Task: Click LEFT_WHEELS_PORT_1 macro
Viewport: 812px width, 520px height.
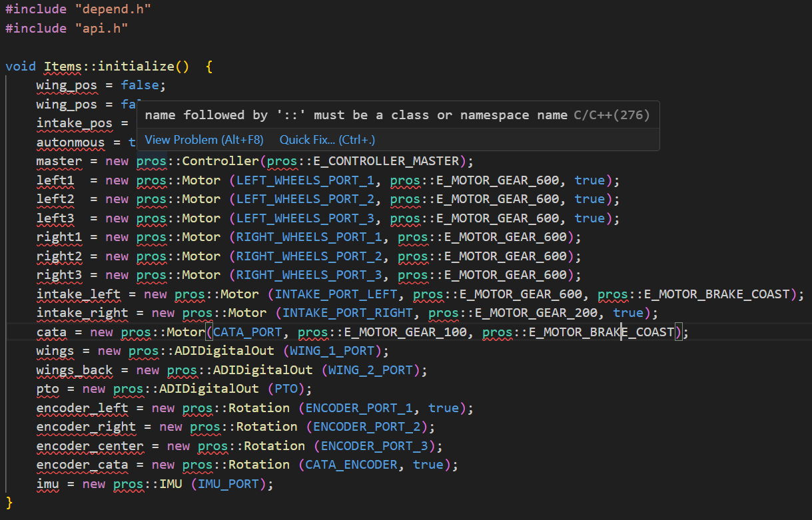Action: tap(306, 180)
